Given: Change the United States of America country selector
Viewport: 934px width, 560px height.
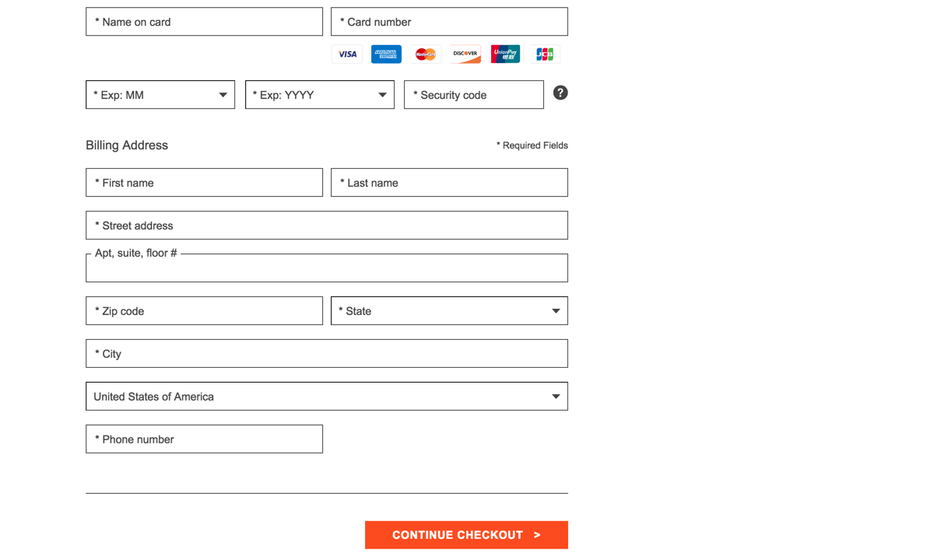Looking at the screenshot, I should 327,397.
